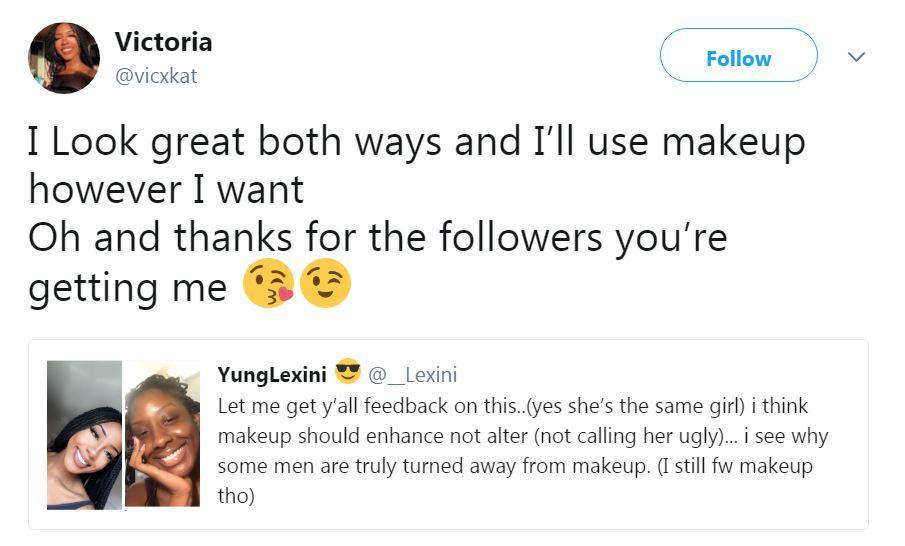Click sunglasses emoji beside YungLexini

347,374
